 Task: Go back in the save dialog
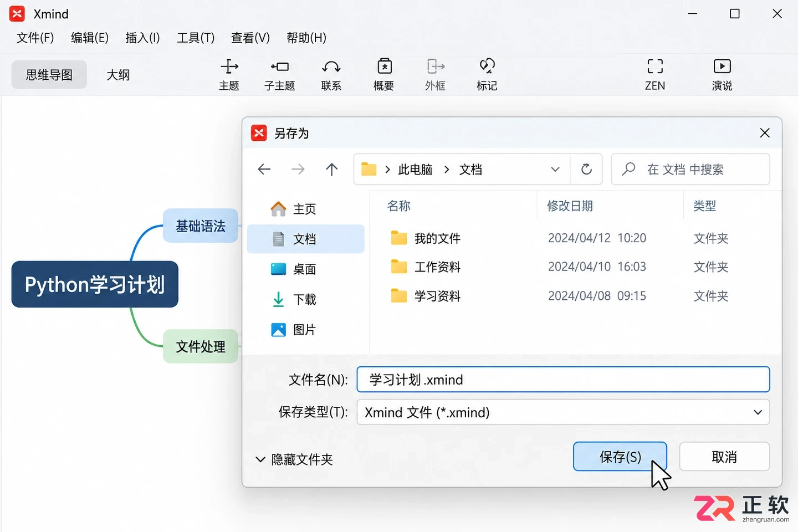pyautogui.click(x=264, y=169)
